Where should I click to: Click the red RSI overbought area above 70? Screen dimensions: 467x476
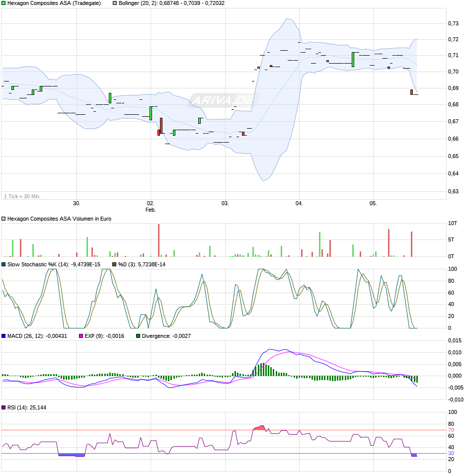coord(260,428)
